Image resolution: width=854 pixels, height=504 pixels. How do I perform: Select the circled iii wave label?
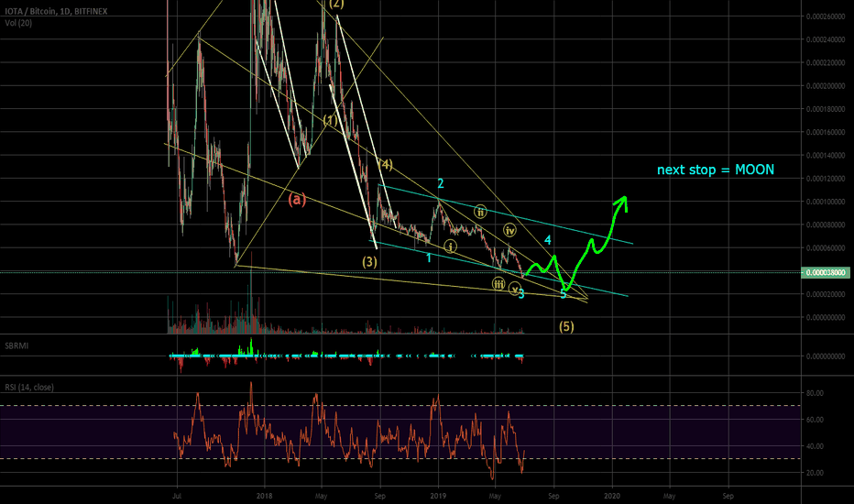498,283
